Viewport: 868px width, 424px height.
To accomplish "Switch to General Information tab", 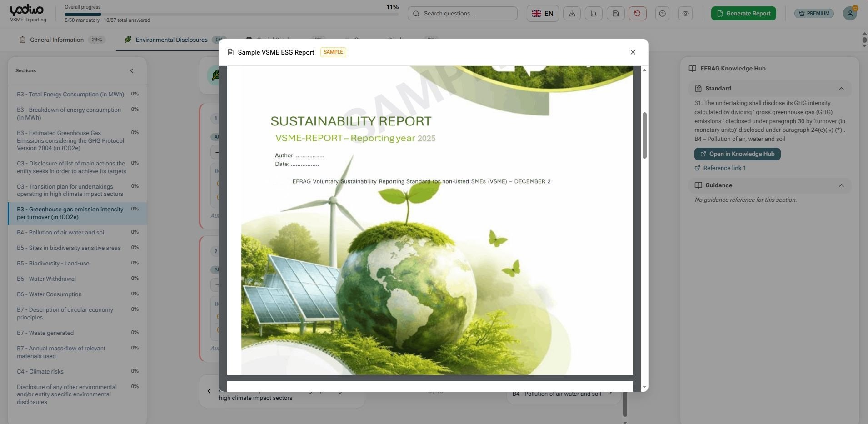I will [62, 40].
